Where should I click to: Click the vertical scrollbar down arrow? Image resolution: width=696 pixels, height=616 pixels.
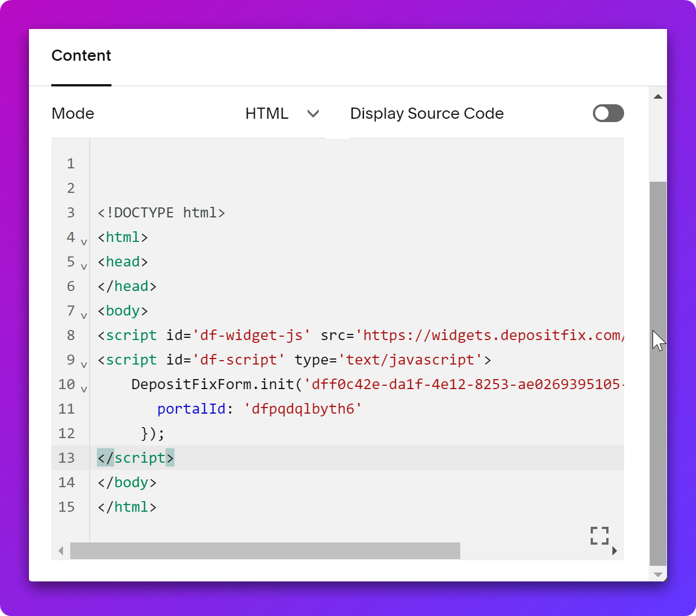coord(658,574)
